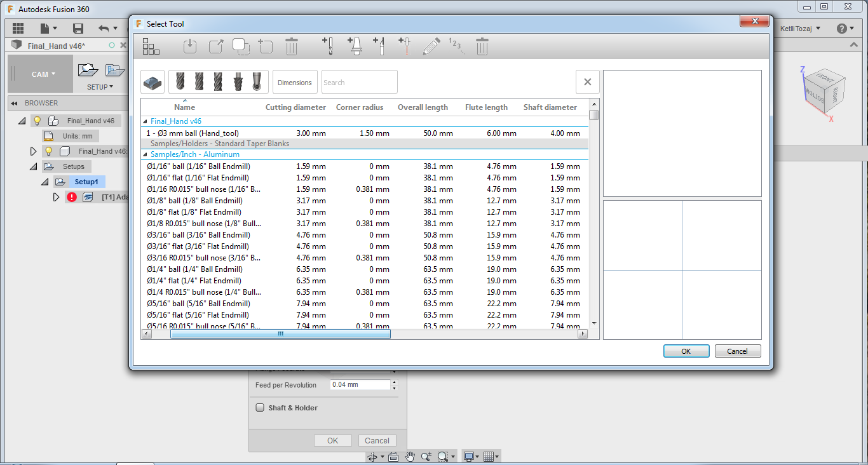Click Cancel in the background operation panel
This screenshot has height=465, width=868.
click(377, 440)
